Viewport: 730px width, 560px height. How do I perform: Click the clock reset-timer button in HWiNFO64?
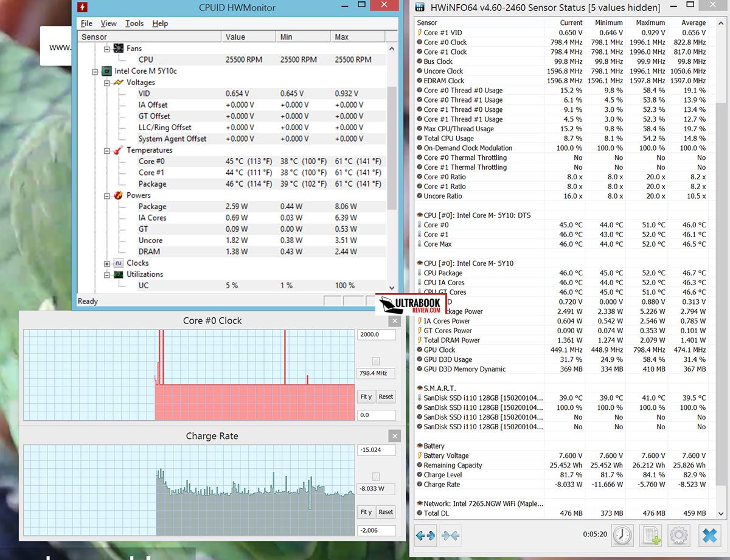tap(622, 536)
